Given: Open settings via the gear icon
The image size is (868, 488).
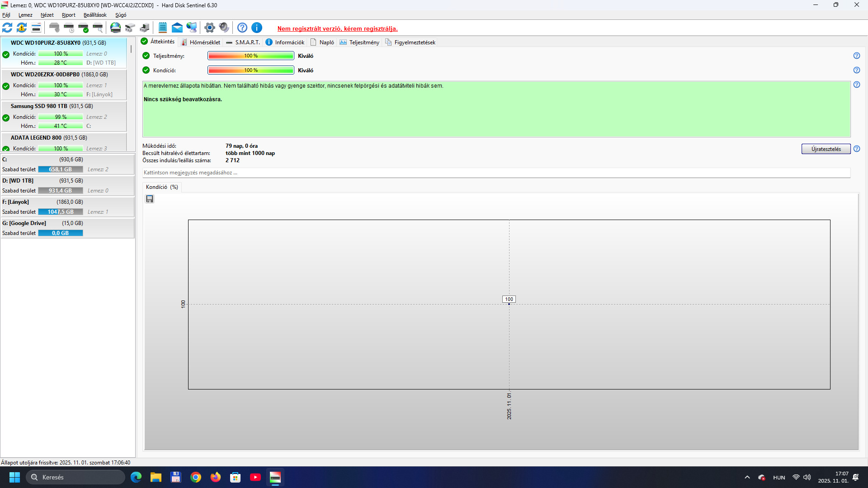Looking at the screenshot, I should (x=209, y=28).
